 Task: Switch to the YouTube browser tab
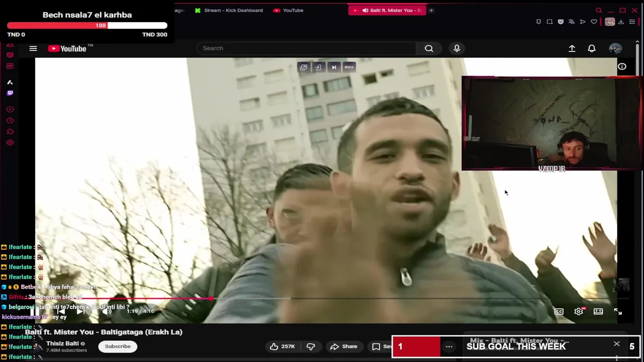pos(288,10)
